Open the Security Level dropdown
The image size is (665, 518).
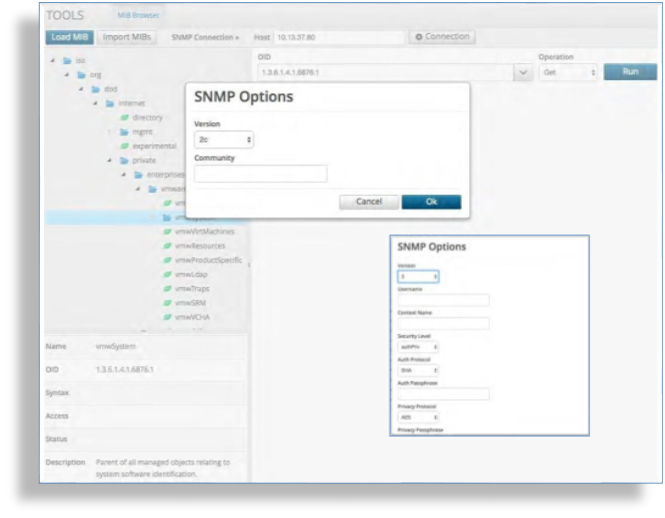tap(418, 347)
